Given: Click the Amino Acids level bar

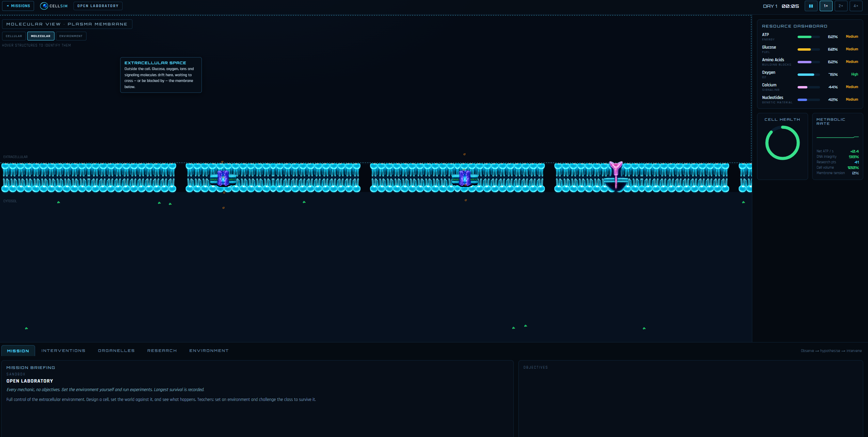Looking at the screenshot, I should point(809,62).
